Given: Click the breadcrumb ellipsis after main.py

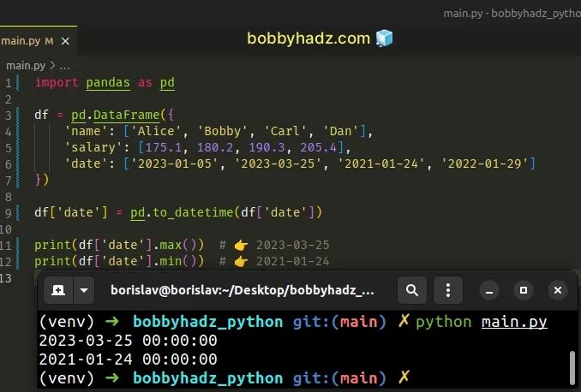Looking at the screenshot, I should tap(64, 67).
